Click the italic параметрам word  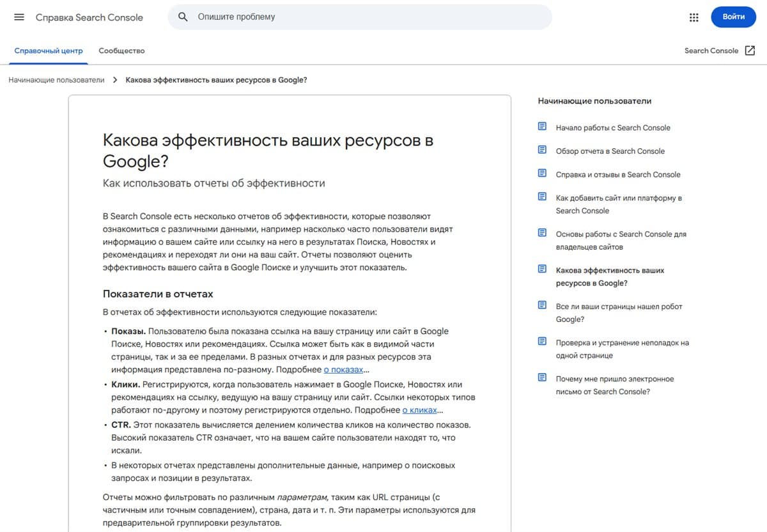tap(303, 497)
